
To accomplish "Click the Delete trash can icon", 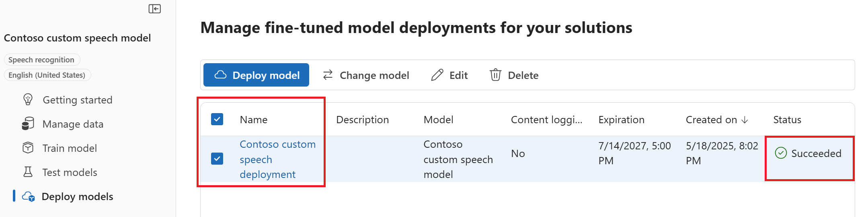I will [495, 75].
